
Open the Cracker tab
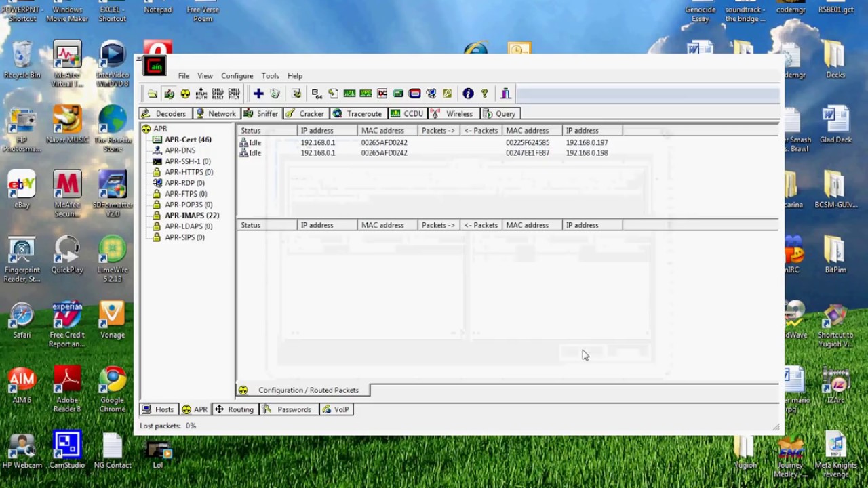click(x=305, y=114)
